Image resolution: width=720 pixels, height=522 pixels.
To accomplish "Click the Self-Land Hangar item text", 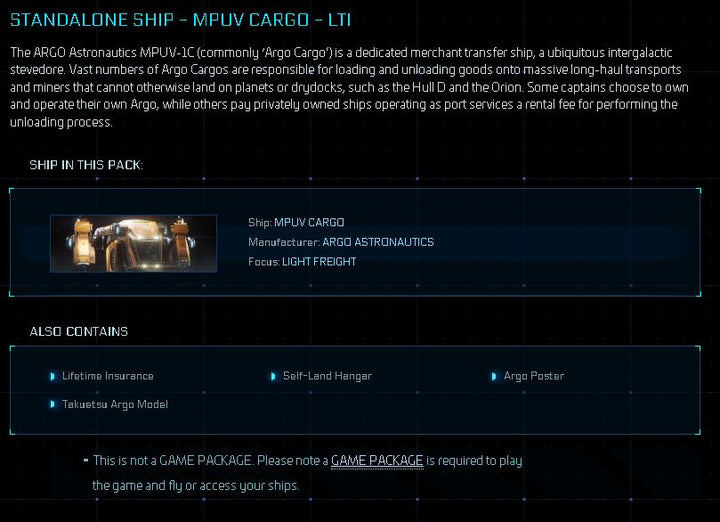I will pyautogui.click(x=327, y=376).
